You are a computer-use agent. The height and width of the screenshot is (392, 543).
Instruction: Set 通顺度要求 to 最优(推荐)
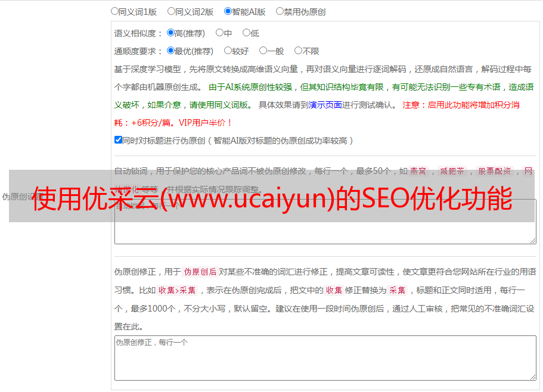click(170, 51)
